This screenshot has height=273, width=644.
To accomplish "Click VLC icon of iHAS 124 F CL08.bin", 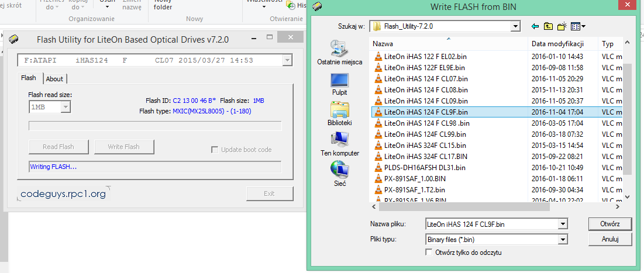I will pyautogui.click(x=378, y=90).
